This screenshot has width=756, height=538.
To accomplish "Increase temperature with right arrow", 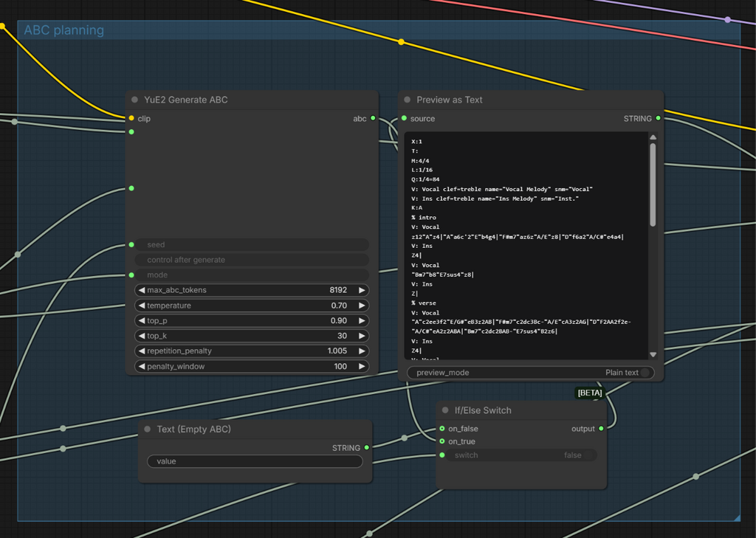I will tap(362, 306).
